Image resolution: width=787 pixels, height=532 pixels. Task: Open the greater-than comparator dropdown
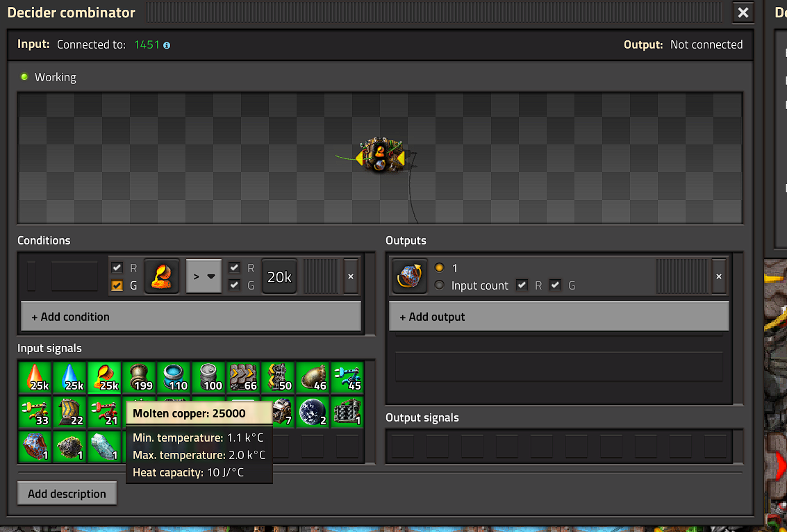coord(204,276)
